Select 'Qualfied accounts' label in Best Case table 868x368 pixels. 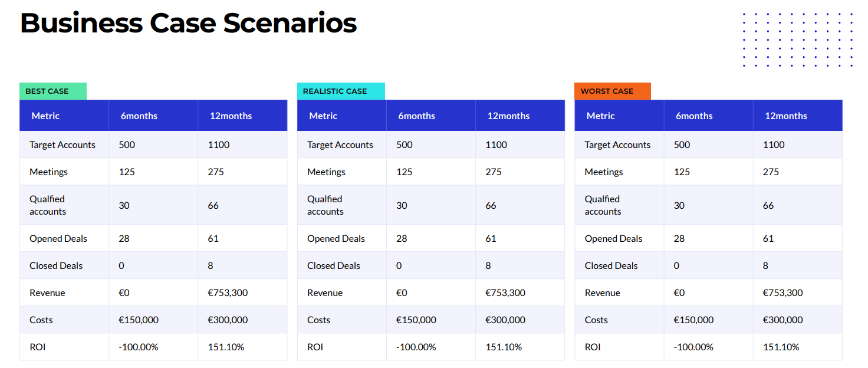48,205
